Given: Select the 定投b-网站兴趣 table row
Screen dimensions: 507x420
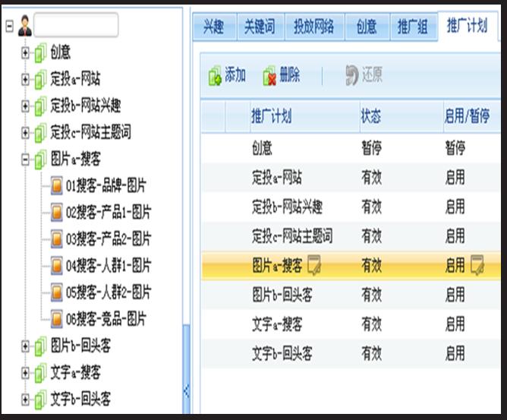Looking at the screenshot, I should pos(351,207).
